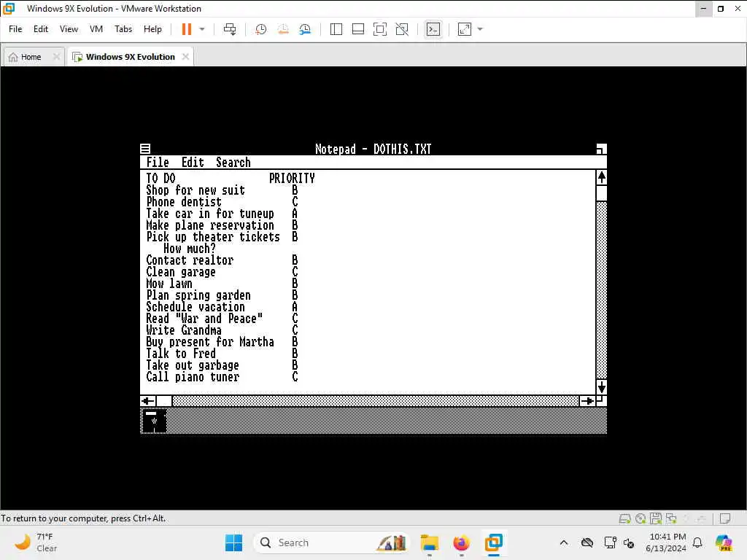Image resolution: width=747 pixels, height=560 pixels.
Task: Click the 'How much?' line
Action: point(189,249)
